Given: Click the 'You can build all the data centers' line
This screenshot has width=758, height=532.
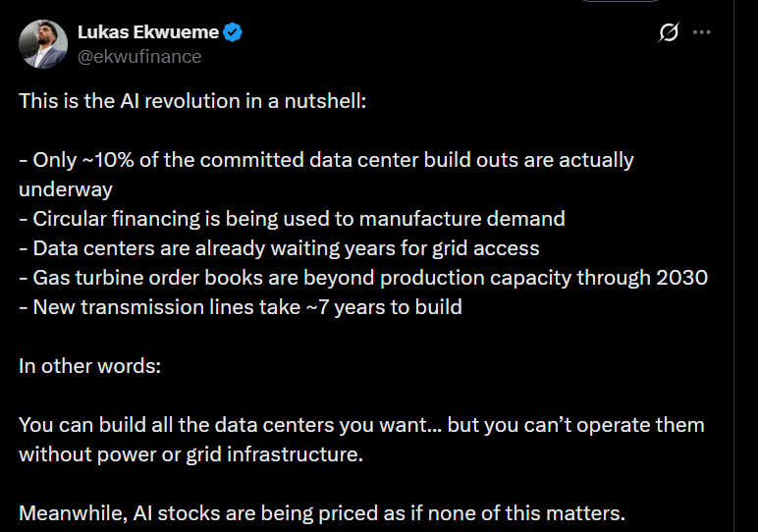Looking at the screenshot, I should click(361, 425).
